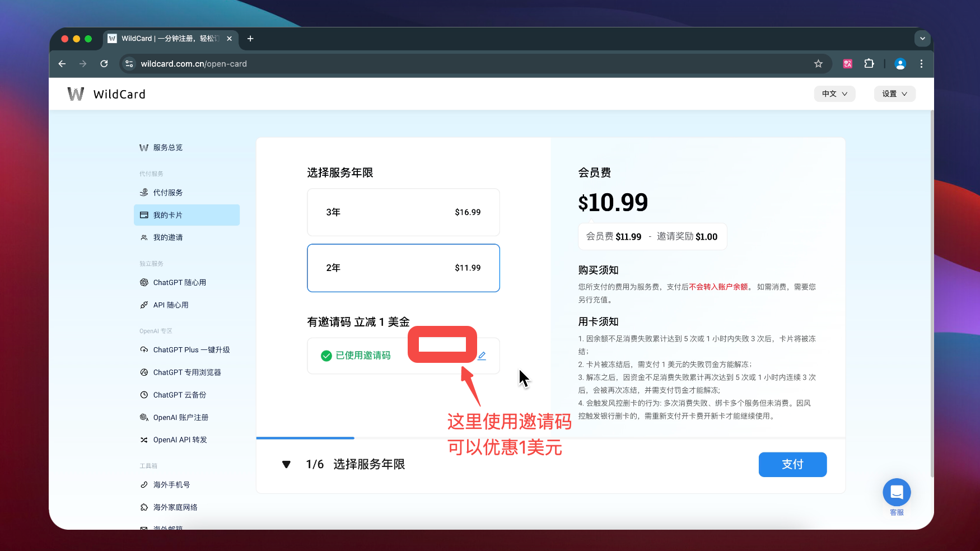
Task: Open 我的邀请 in sidebar
Action: tap(186, 237)
